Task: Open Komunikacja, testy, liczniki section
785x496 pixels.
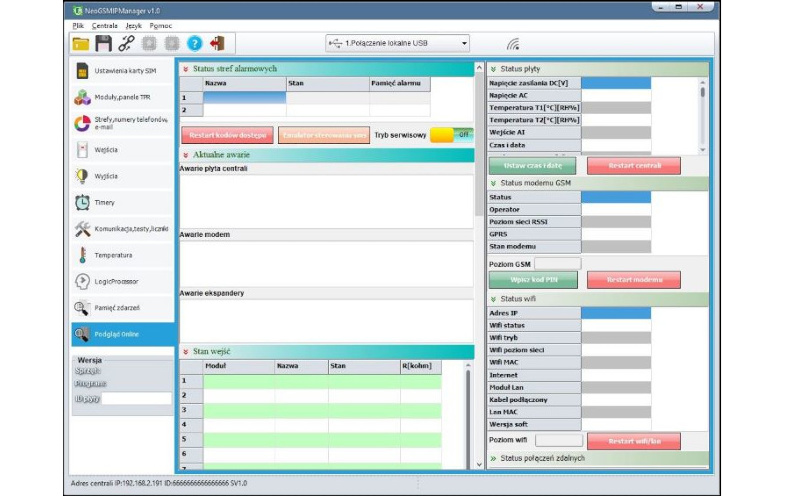Action: click(x=123, y=229)
